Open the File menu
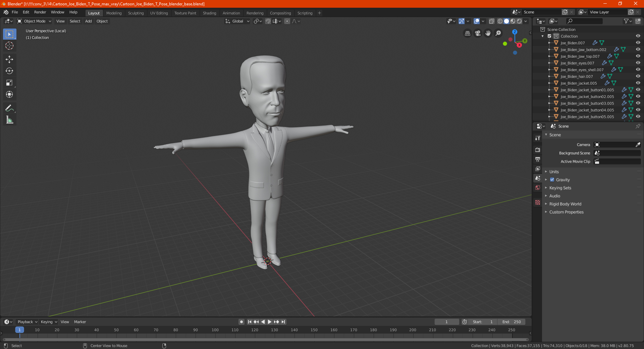This screenshot has height=349, width=644. tap(15, 12)
